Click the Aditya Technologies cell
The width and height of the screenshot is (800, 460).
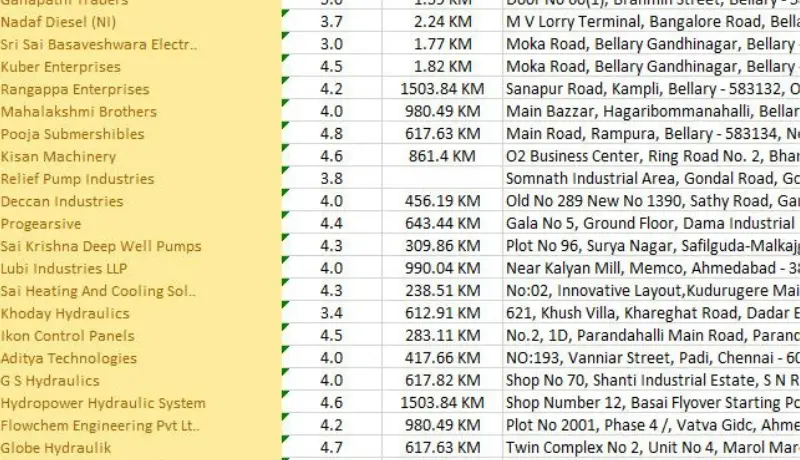(x=140, y=359)
